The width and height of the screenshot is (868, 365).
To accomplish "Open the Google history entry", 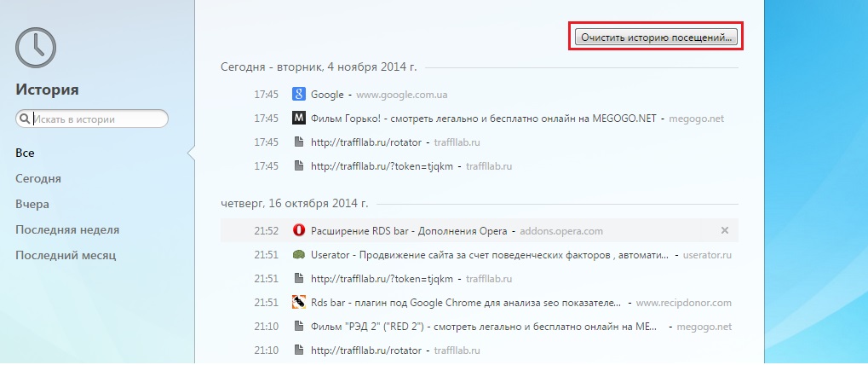I will click(x=327, y=95).
